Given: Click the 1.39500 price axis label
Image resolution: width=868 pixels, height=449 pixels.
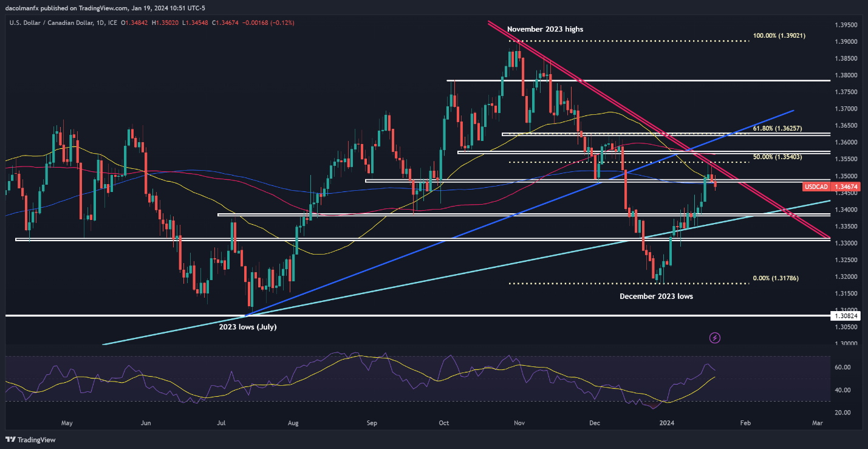Looking at the screenshot, I should tap(845, 25).
